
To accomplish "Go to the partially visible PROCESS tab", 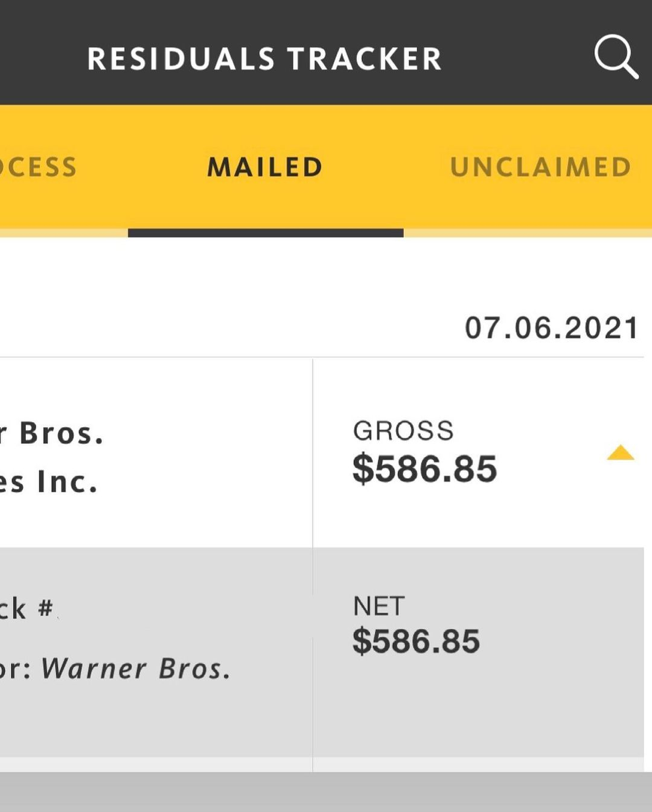I will click(x=37, y=167).
